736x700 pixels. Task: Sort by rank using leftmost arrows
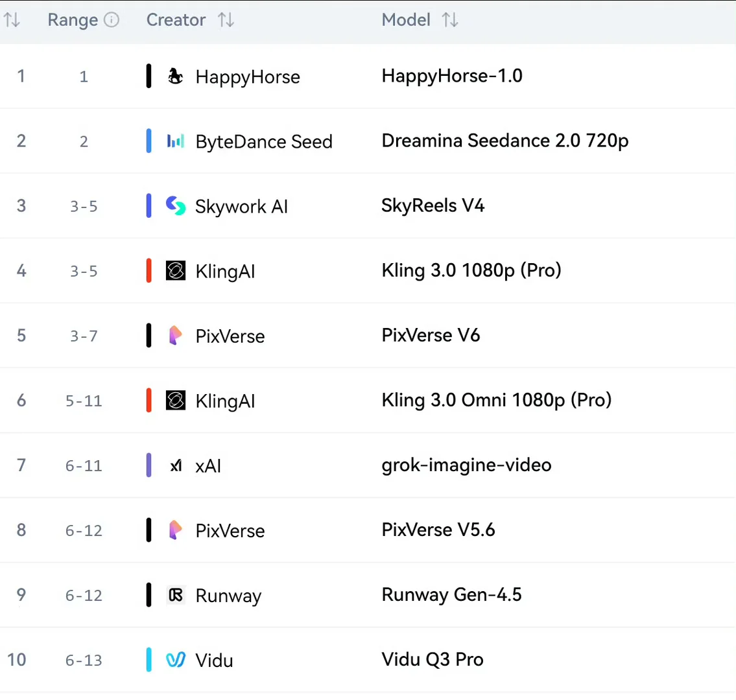coord(12,19)
